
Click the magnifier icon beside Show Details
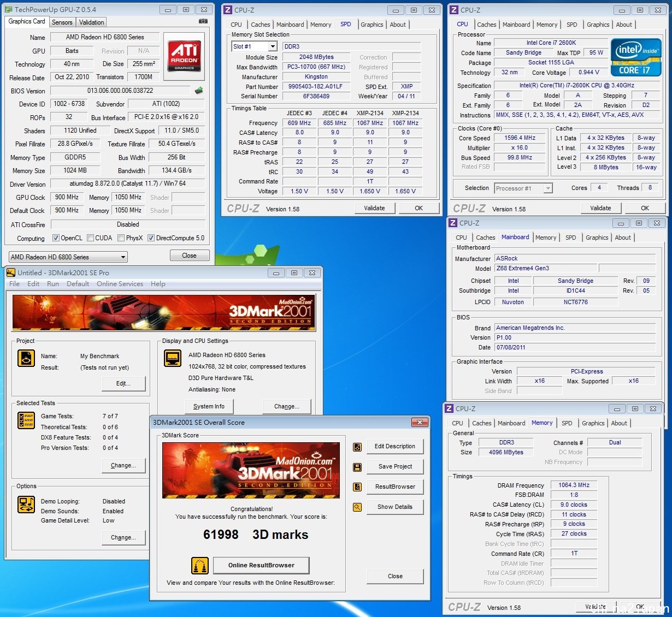357,507
